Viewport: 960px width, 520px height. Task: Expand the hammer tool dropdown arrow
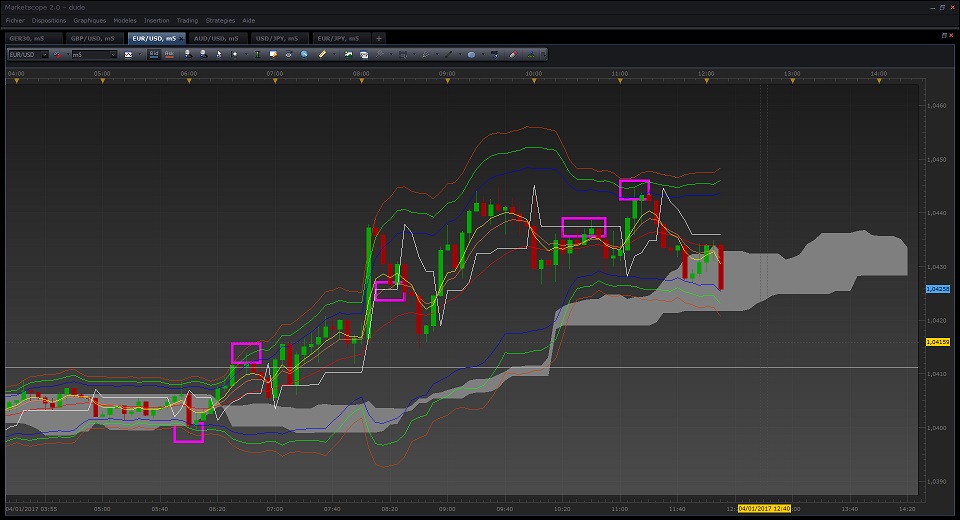[391, 55]
